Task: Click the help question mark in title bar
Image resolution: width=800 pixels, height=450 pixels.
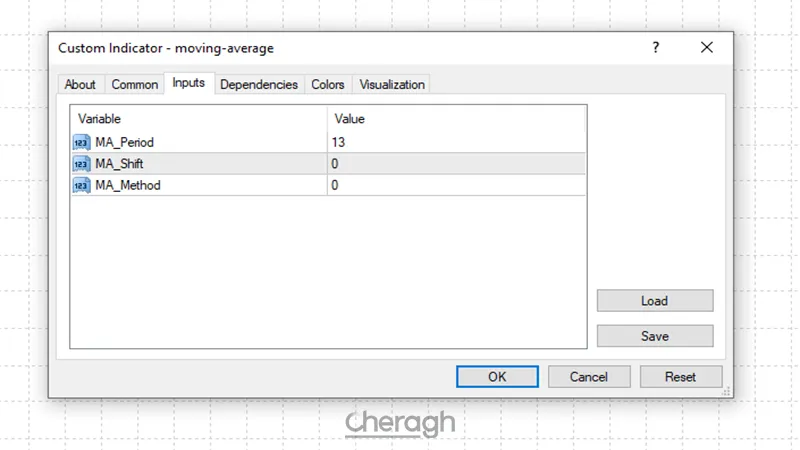Action: click(x=656, y=48)
